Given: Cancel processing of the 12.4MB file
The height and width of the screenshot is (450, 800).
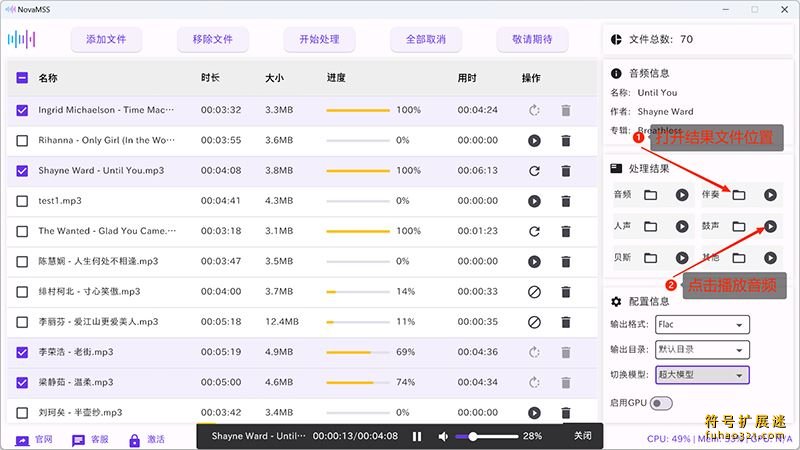Looking at the screenshot, I should click(534, 322).
